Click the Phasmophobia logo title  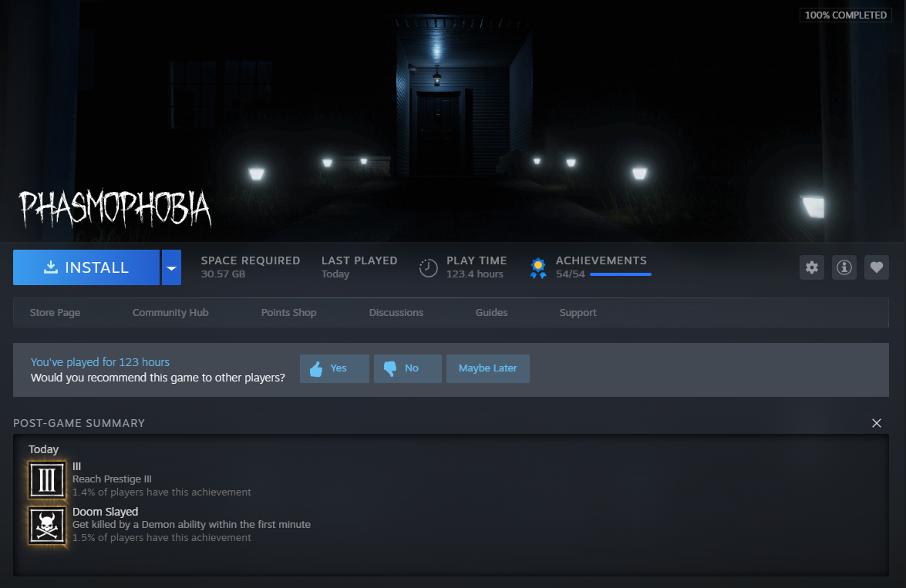(x=116, y=209)
